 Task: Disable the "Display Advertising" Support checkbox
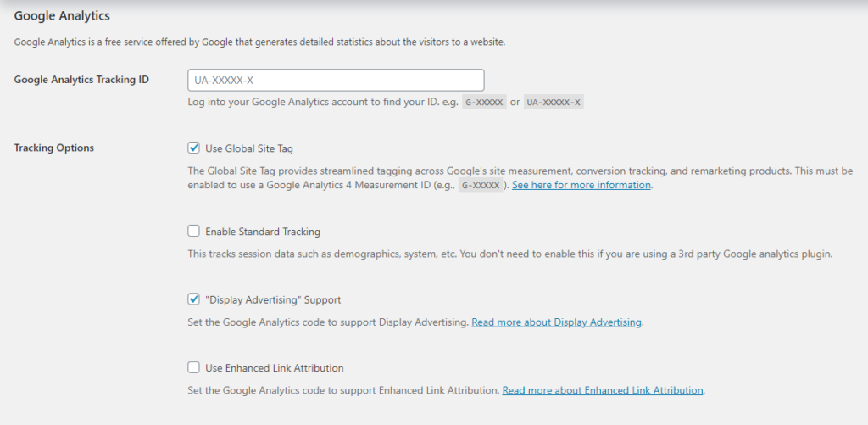click(x=194, y=299)
